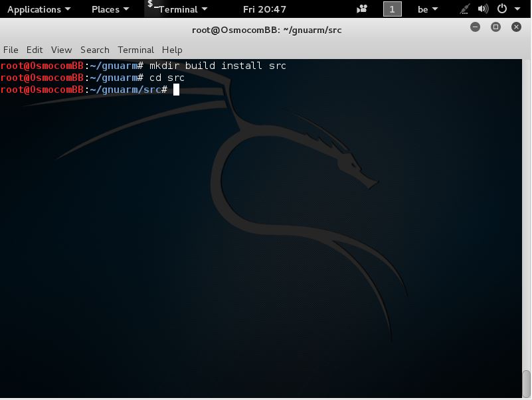Click the 'cd src' command text

coord(167,78)
